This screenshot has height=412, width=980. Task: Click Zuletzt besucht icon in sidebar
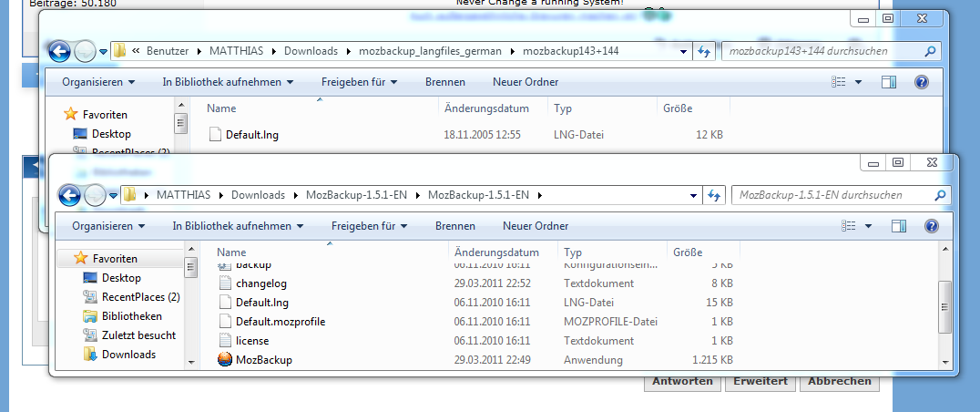tap(90, 335)
